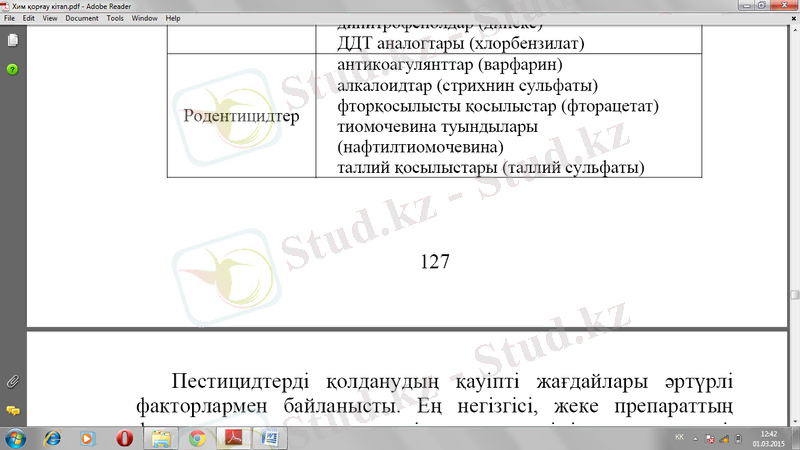Open the File menu
Screen dimensions: 800x450
(9, 18)
